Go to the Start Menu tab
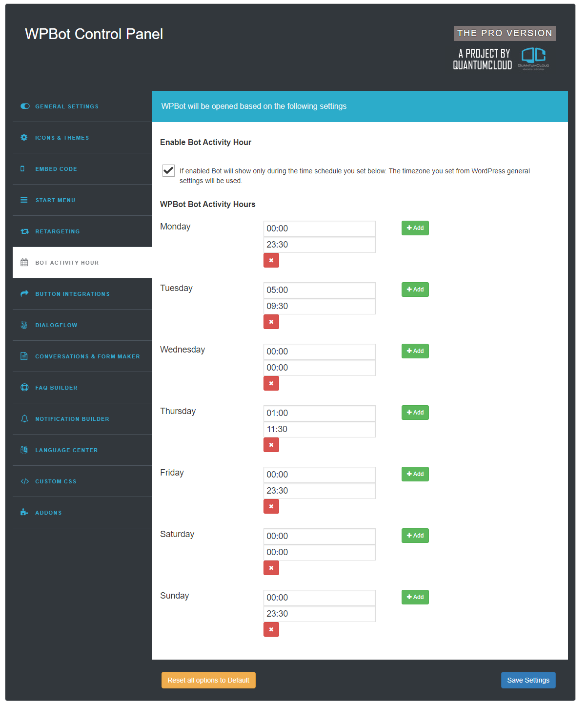 82,200
